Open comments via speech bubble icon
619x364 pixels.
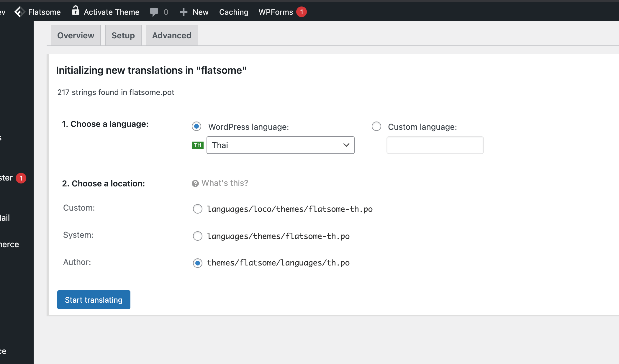(154, 12)
